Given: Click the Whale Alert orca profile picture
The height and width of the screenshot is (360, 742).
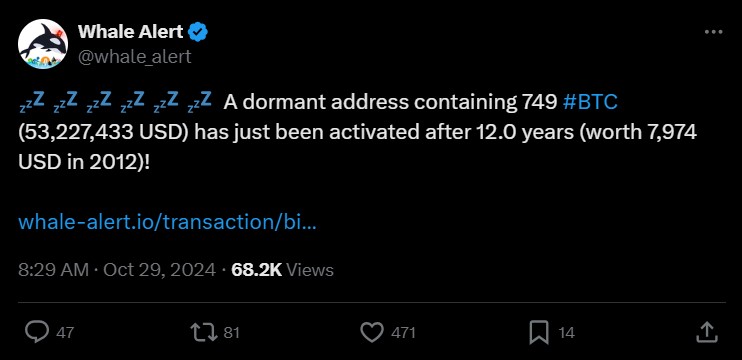Looking at the screenshot, I should tap(43, 44).
